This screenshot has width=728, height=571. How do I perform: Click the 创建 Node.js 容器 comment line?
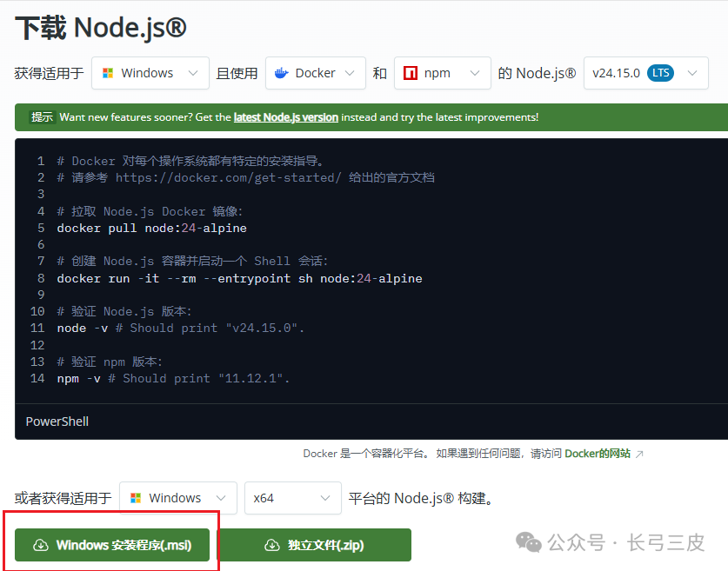coord(193,261)
